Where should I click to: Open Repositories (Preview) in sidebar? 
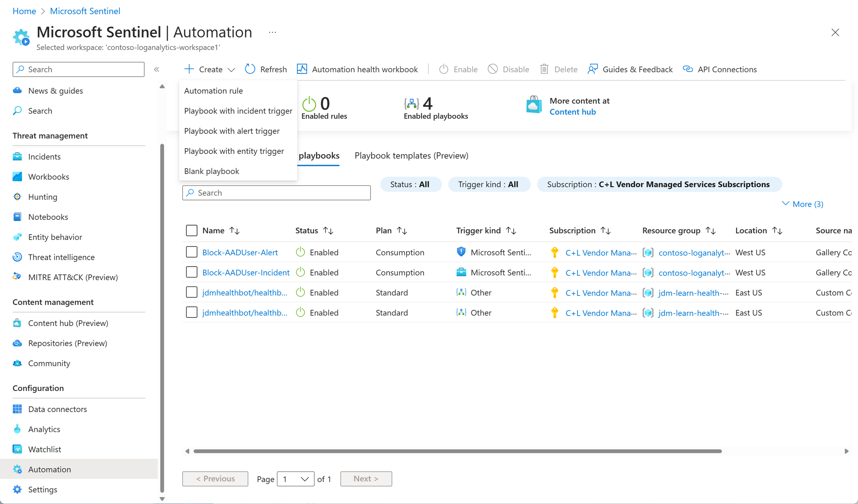(x=67, y=343)
